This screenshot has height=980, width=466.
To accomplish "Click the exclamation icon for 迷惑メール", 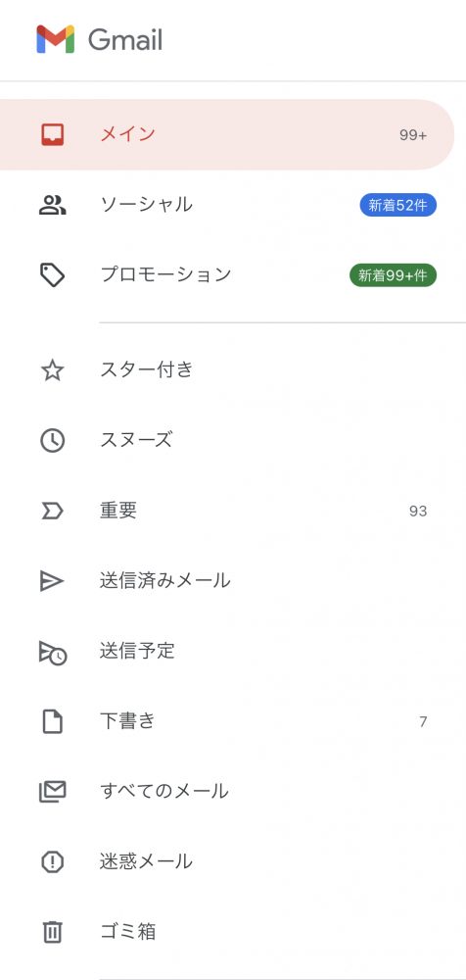I will (x=53, y=862).
